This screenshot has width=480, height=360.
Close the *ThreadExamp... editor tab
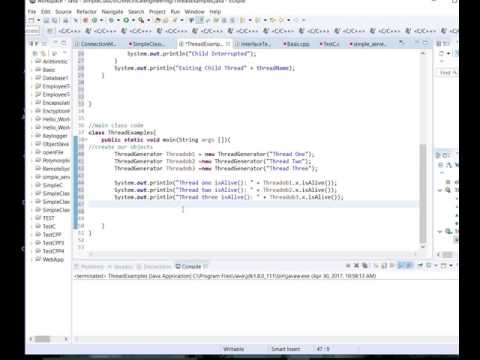pos(228,44)
